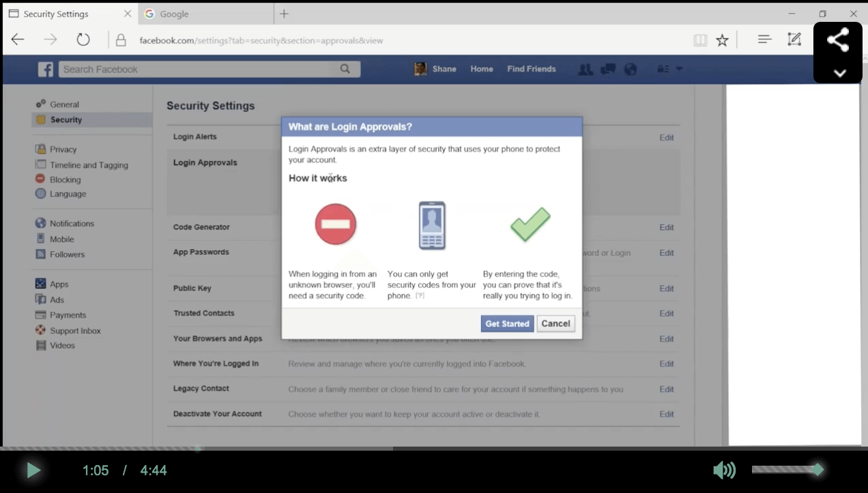The image size is (868, 493).
Task: Edit Public Key
Action: click(x=666, y=289)
